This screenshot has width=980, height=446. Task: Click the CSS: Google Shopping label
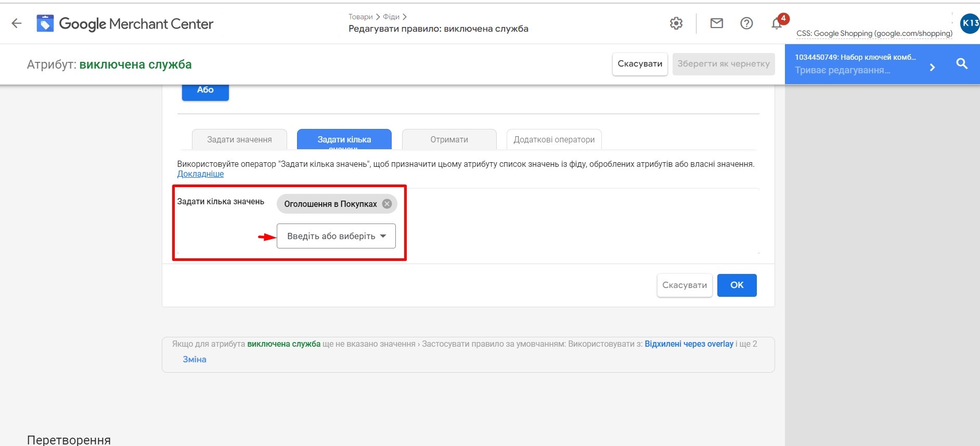[x=874, y=33]
